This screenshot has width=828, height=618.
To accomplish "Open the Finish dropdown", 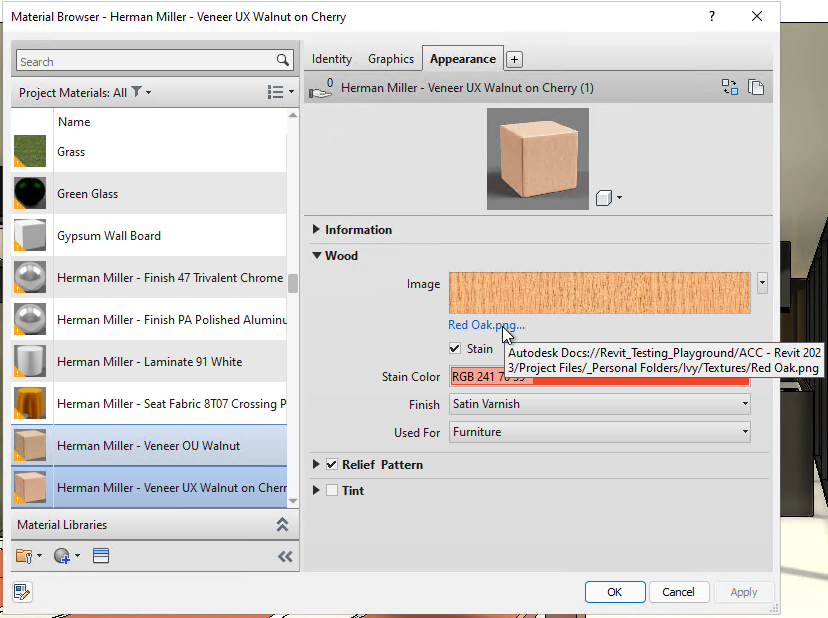I will coord(599,404).
